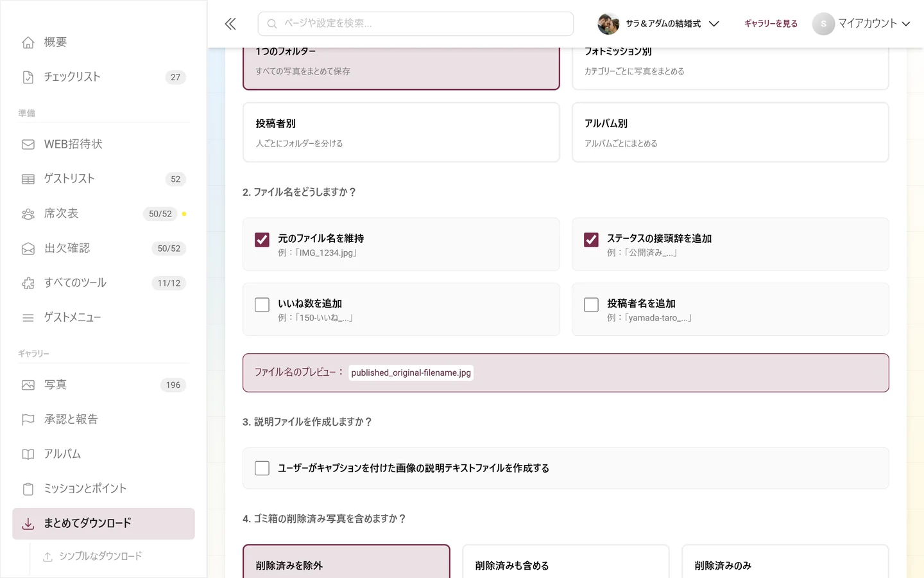Select 投稿者別 folder option
This screenshot has width=924, height=578.
point(401,132)
